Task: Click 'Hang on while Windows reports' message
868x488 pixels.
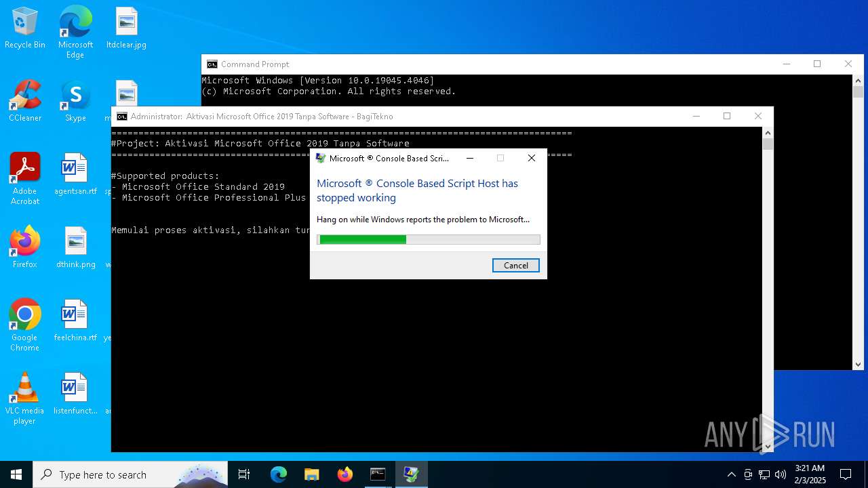Action: [423, 220]
